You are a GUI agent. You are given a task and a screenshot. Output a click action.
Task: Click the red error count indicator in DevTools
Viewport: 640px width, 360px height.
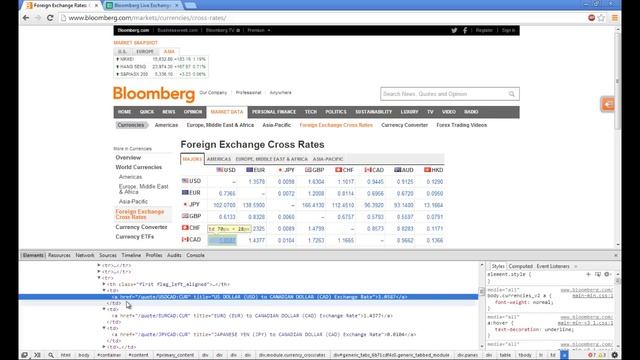point(591,355)
